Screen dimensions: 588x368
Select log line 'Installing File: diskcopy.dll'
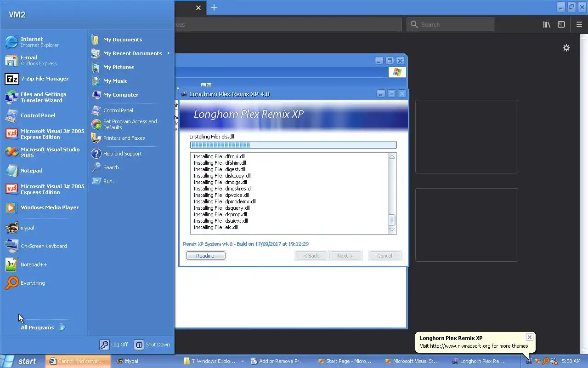point(222,176)
